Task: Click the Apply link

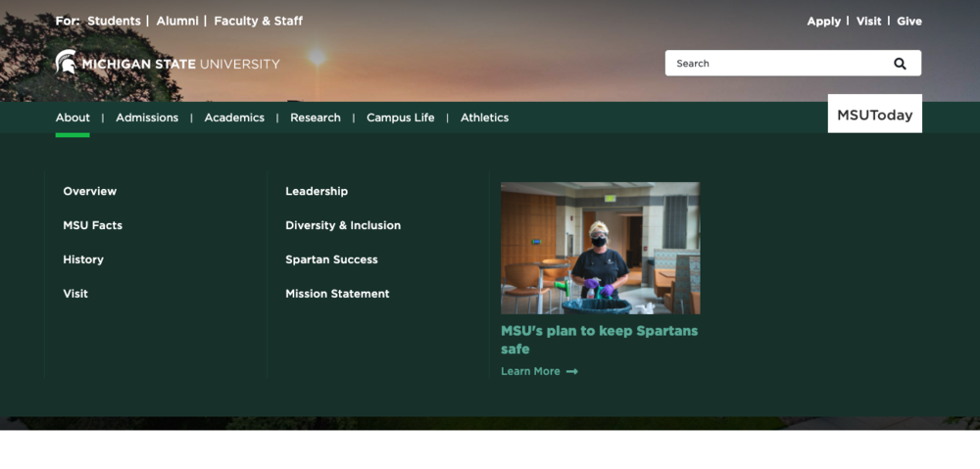Action: pyautogui.click(x=824, y=22)
